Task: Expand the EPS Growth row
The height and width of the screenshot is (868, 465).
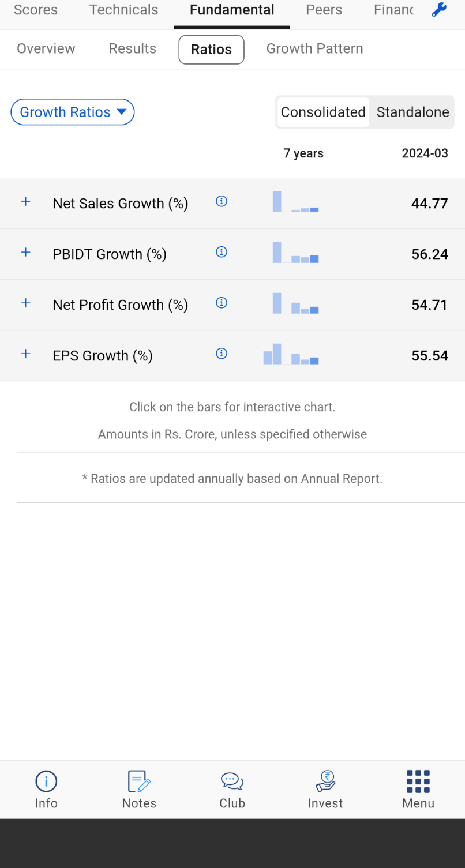Action: tap(26, 354)
